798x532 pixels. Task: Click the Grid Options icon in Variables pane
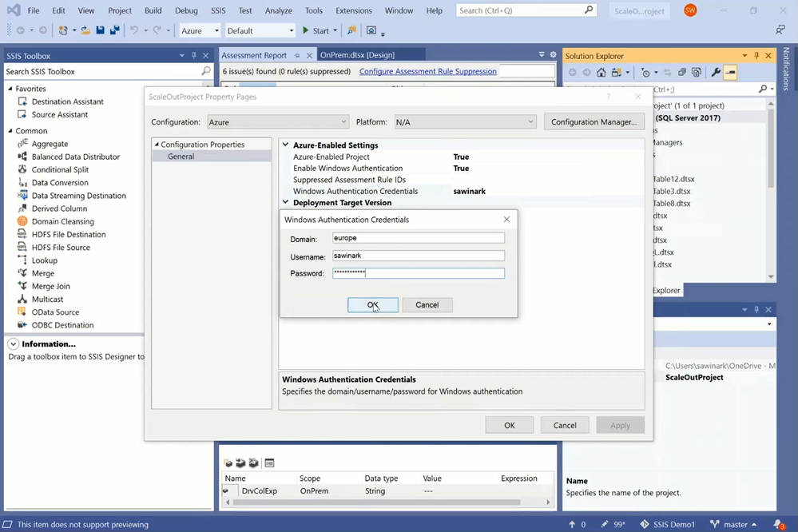coord(270,463)
